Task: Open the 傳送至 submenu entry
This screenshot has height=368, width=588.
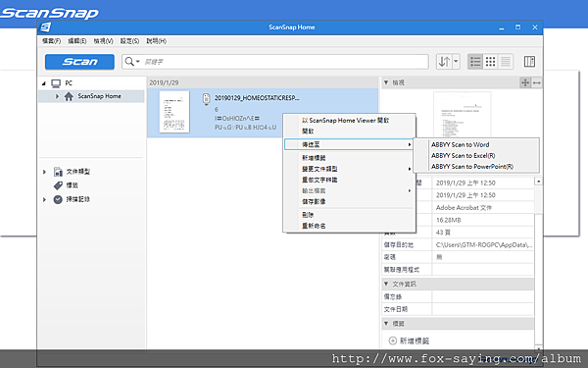Action: (x=349, y=144)
